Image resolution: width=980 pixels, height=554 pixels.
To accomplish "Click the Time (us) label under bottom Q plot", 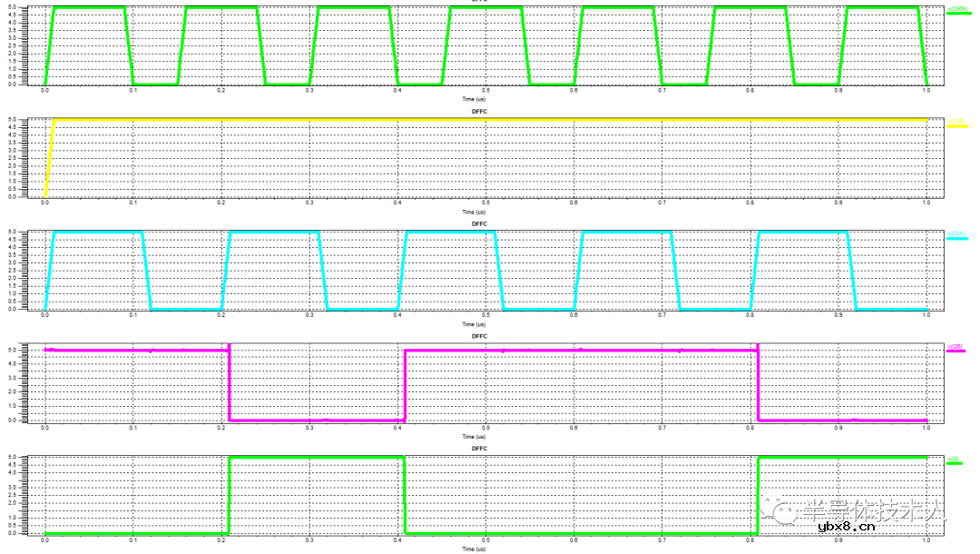I will 474,549.
